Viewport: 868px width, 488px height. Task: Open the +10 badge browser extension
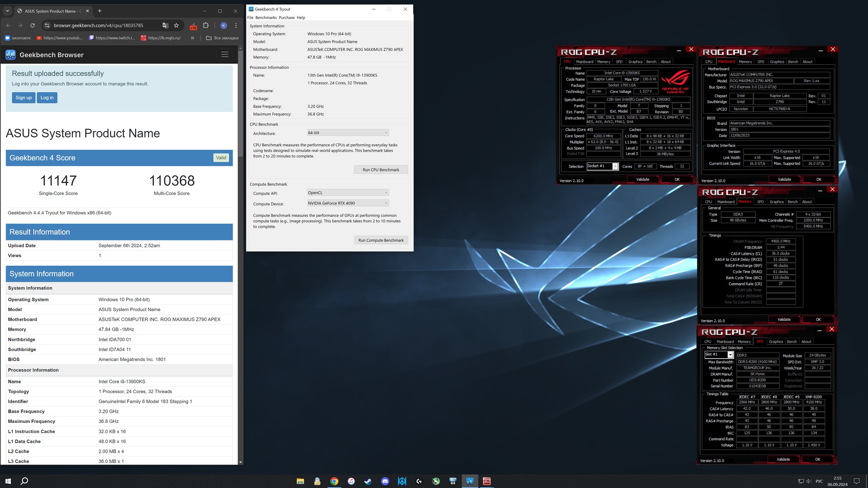(x=193, y=26)
